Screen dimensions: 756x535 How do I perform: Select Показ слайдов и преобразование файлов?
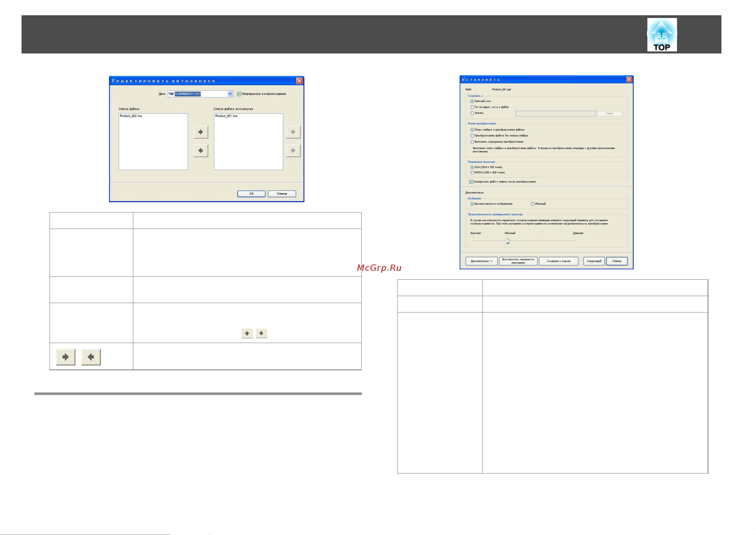[x=472, y=130]
